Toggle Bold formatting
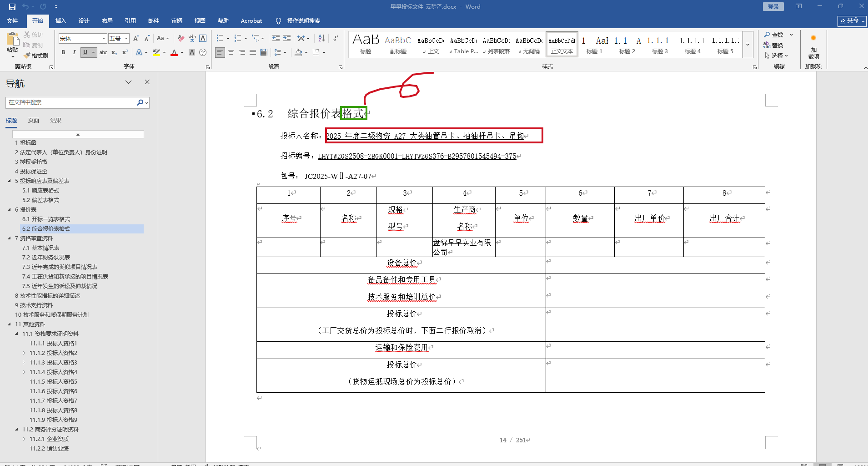The image size is (868, 466). pos(63,52)
